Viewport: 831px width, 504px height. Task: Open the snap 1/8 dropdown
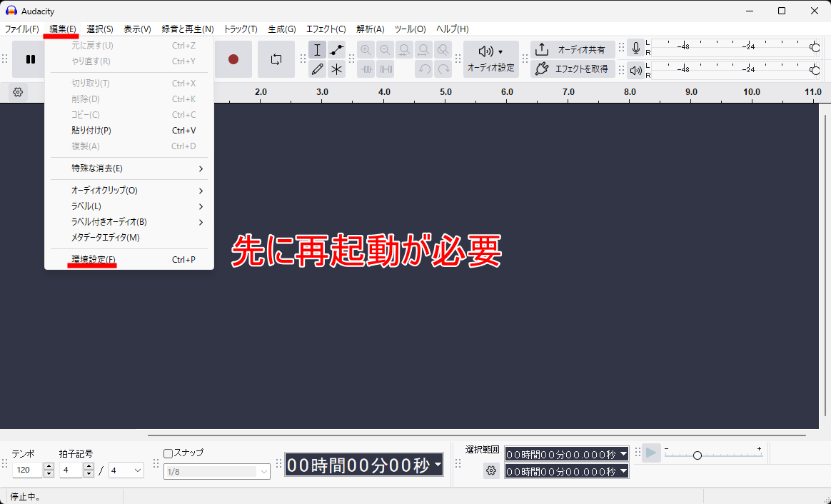point(217,472)
